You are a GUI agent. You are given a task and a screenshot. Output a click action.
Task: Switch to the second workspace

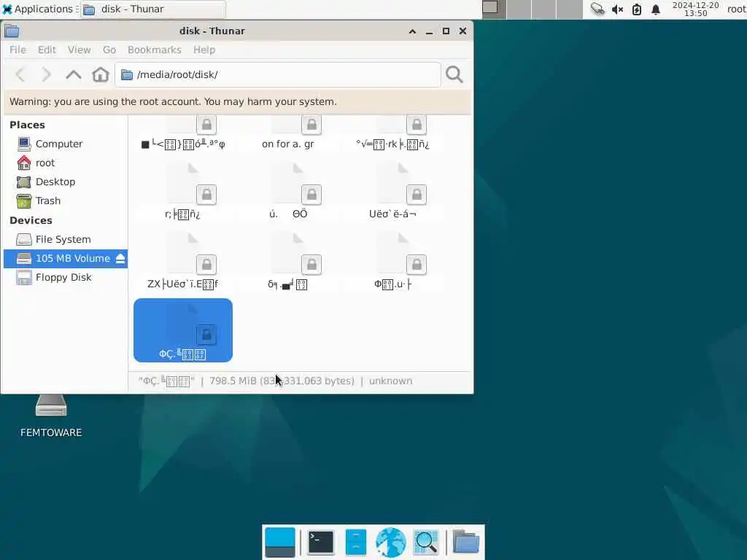[519, 9]
